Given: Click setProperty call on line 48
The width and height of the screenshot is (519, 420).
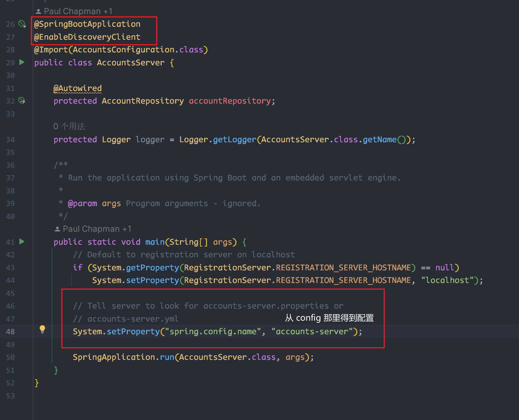Looking at the screenshot, I should point(133,332).
